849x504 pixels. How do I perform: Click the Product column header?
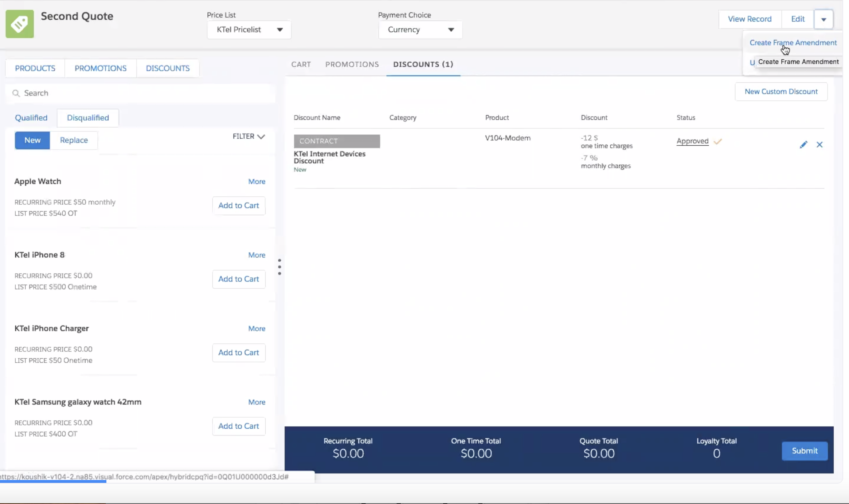pyautogui.click(x=497, y=118)
